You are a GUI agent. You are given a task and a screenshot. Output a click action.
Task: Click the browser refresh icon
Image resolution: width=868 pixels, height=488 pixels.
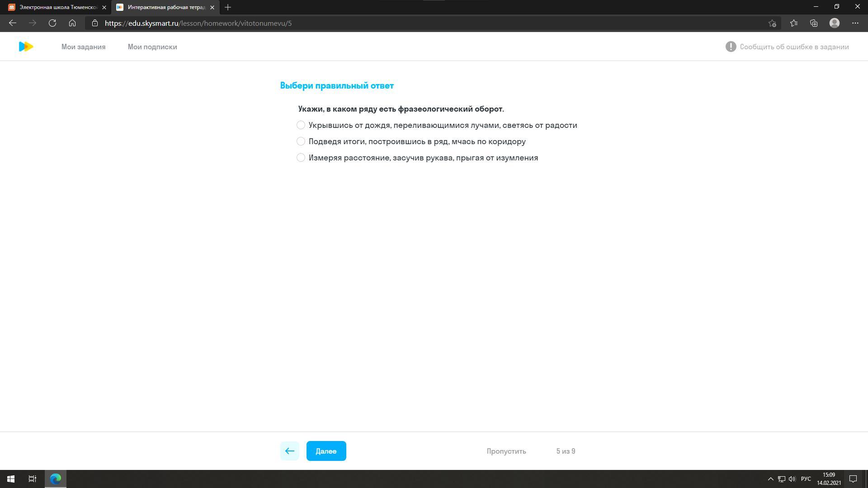[52, 23]
